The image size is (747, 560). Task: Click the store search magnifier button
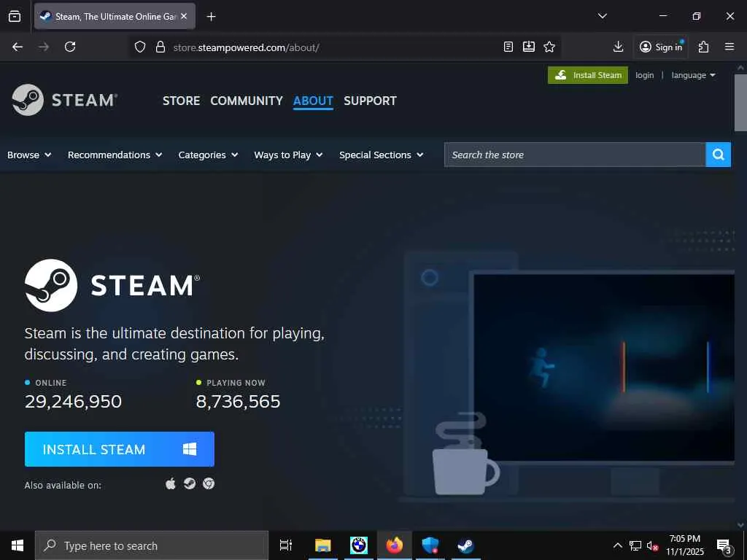tap(718, 155)
